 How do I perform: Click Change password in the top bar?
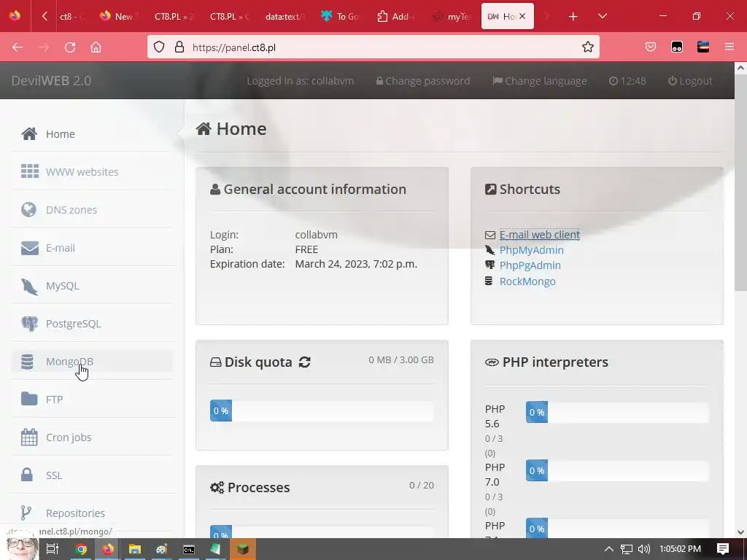(x=422, y=81)
